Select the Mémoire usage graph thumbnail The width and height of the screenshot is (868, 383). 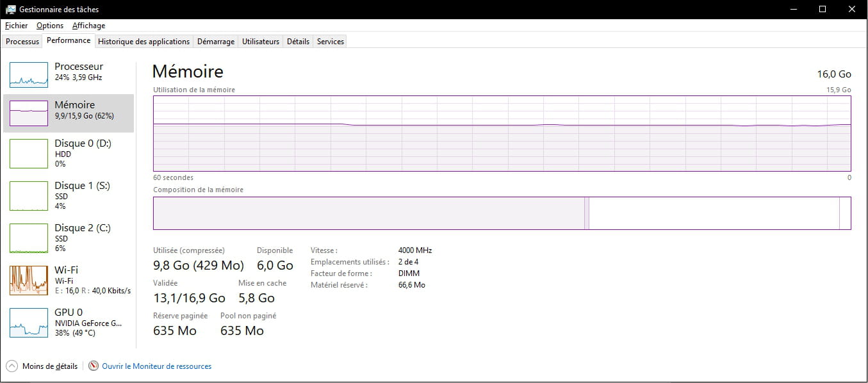[29, 113]
